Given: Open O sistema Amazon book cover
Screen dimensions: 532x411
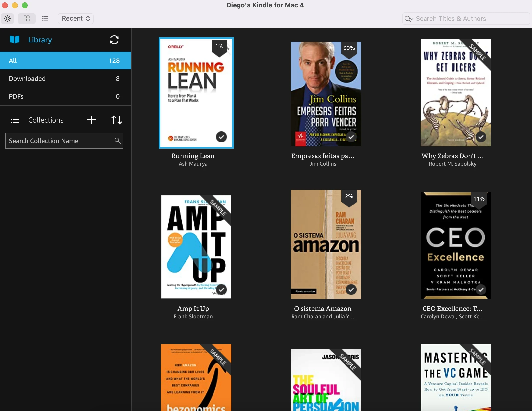Looking at the screenshot, I should [326, 244].
